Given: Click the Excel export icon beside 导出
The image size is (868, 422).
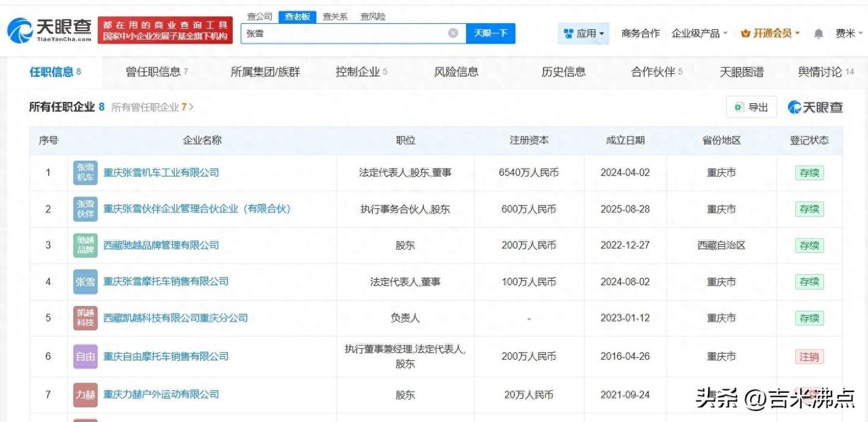Looking at the screenshot, I should click(x=738, y=107).
